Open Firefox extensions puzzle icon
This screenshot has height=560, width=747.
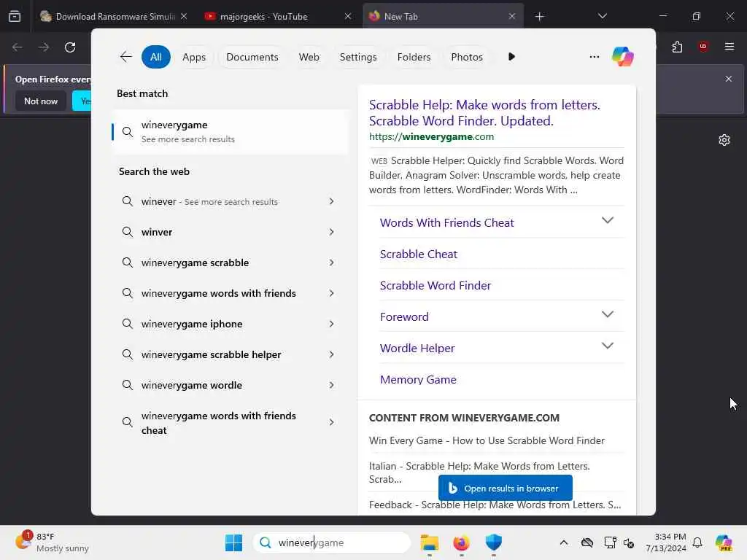click(677, 47)
